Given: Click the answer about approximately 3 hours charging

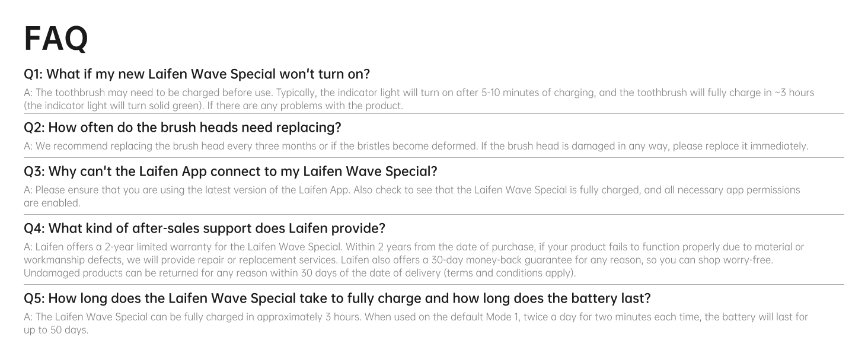Looking at the screenshot, I should click(x=416, y=317).
